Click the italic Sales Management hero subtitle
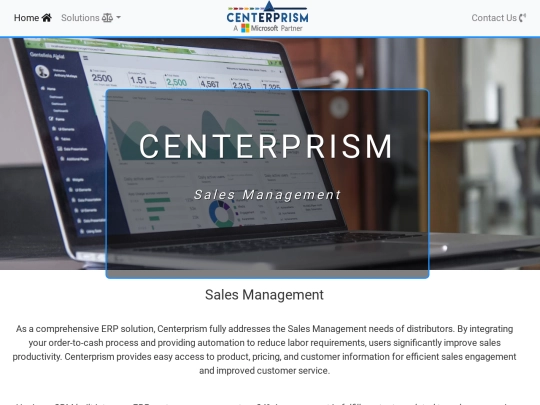 pyautogui.click(x=267, y=195)
